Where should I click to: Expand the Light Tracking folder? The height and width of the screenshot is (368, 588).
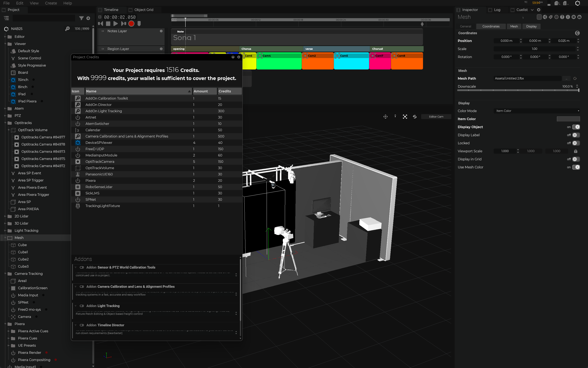tap(5, 230)
